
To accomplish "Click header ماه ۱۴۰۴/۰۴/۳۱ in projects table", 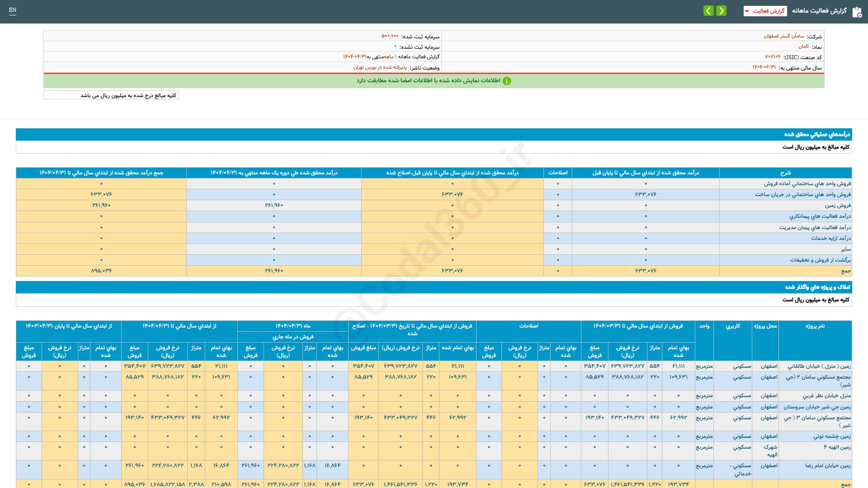I will (293, 326).
